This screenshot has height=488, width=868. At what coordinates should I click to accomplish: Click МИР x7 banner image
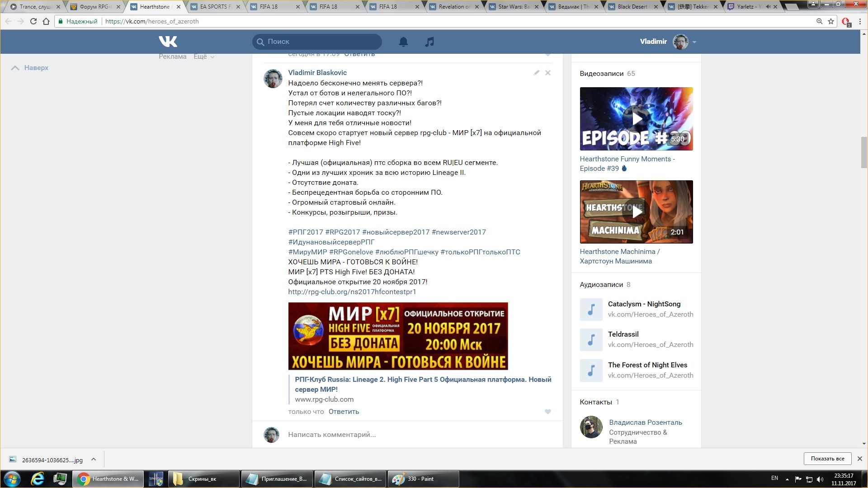click(398, 336)
